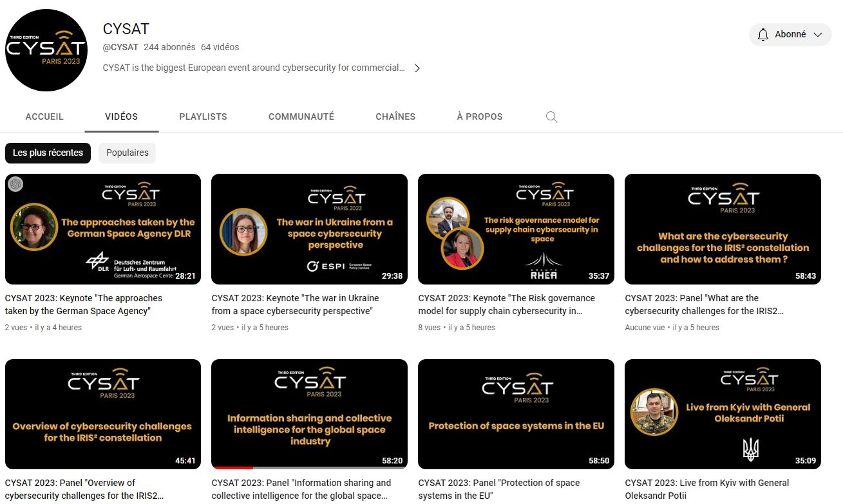Open the CHAÎNES tab
843x504 pixels.
(395, 117)
